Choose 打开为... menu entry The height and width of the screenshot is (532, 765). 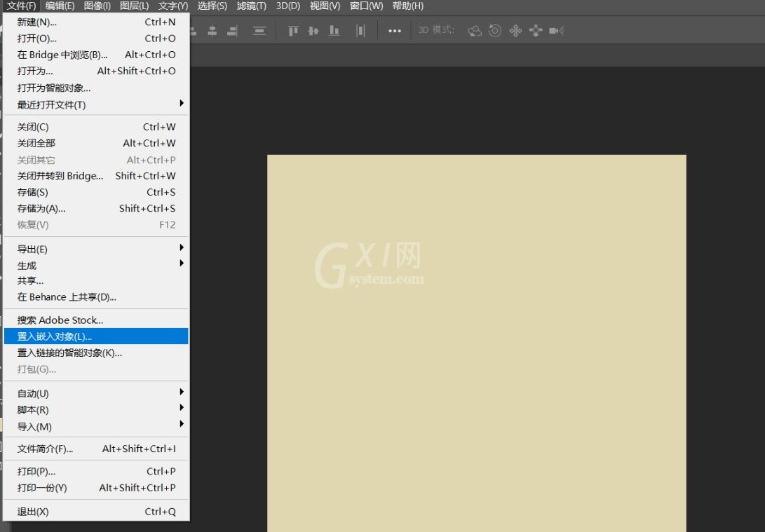pyautogui.click(x=96, y=71)
